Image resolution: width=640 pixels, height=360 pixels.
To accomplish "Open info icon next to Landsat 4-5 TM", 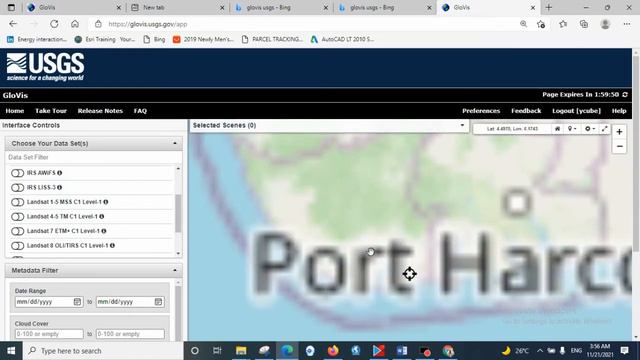I will coord(102,216).
